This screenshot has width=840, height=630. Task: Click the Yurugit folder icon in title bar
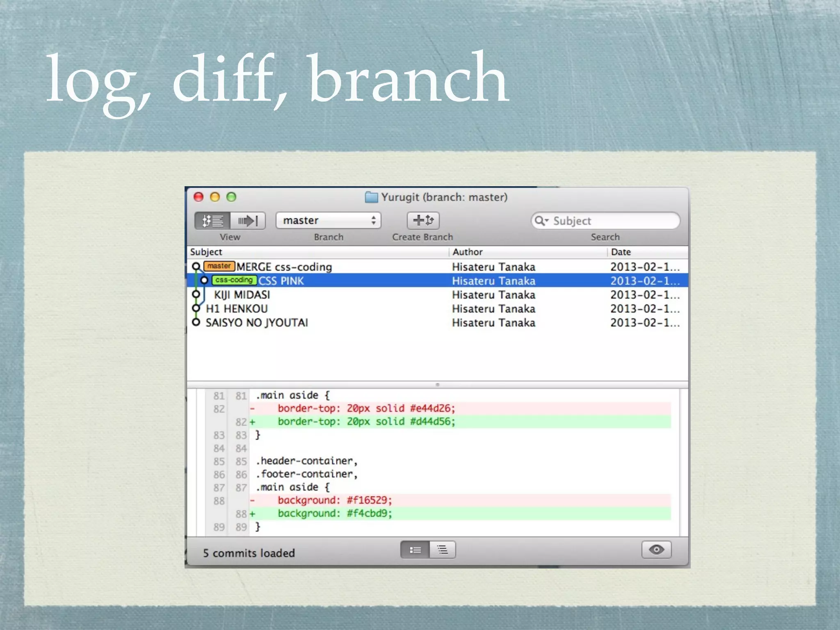coord(371,197)
